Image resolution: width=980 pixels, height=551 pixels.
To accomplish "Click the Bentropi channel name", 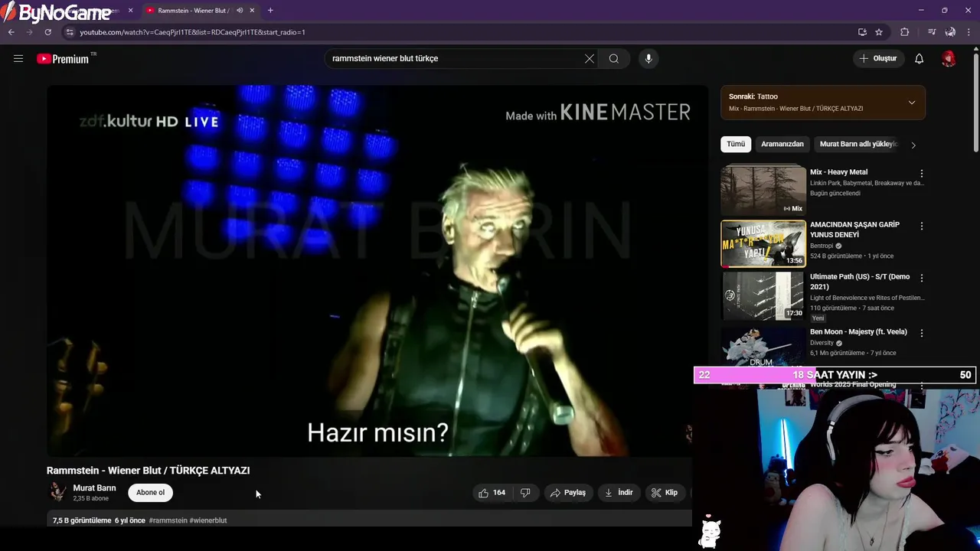I will pos(823,246).
